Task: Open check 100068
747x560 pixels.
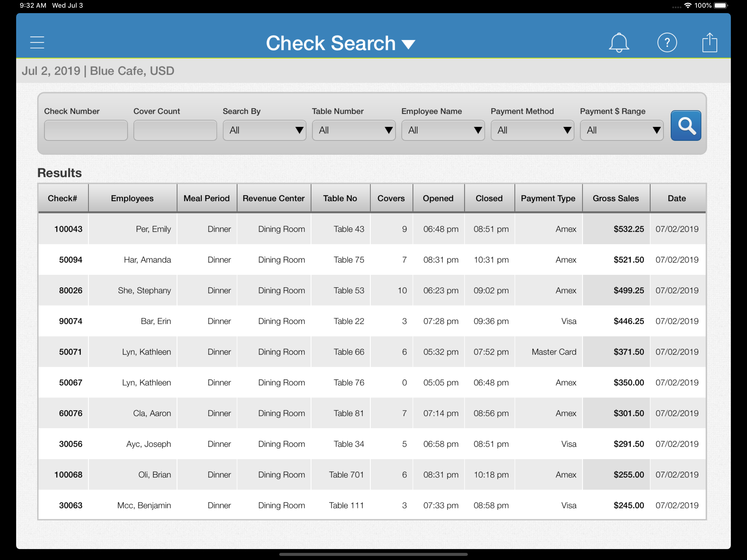Action: (x=68, y=475)
